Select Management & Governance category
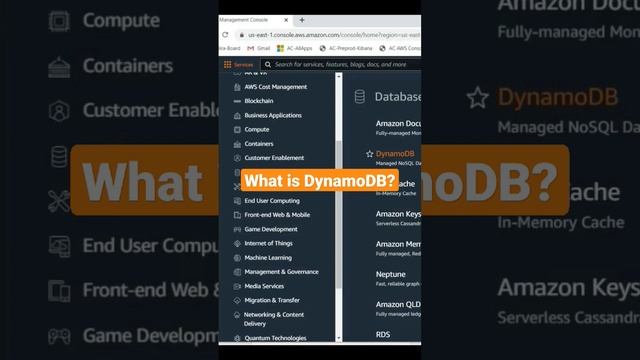This screenshot has height=360, width=640. click(x=282, y=272)
